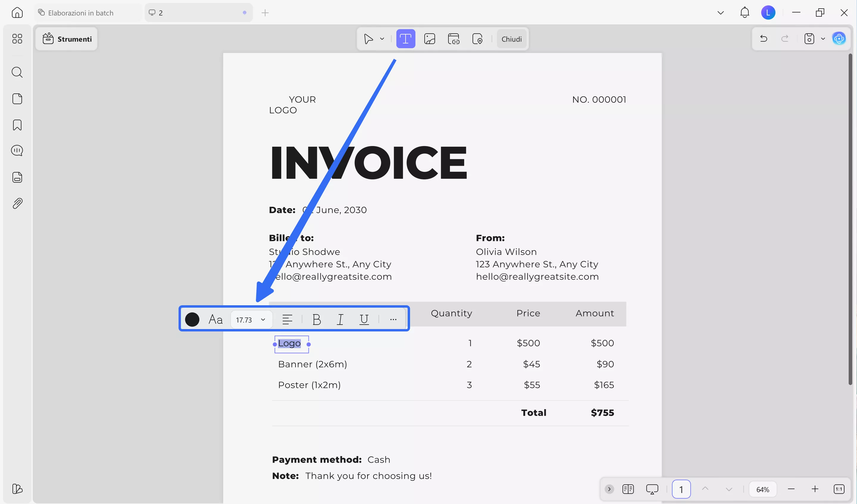This screenshot has height=504, width=857.
Task: Select the Link editing tool
Action: coord(454,38)
